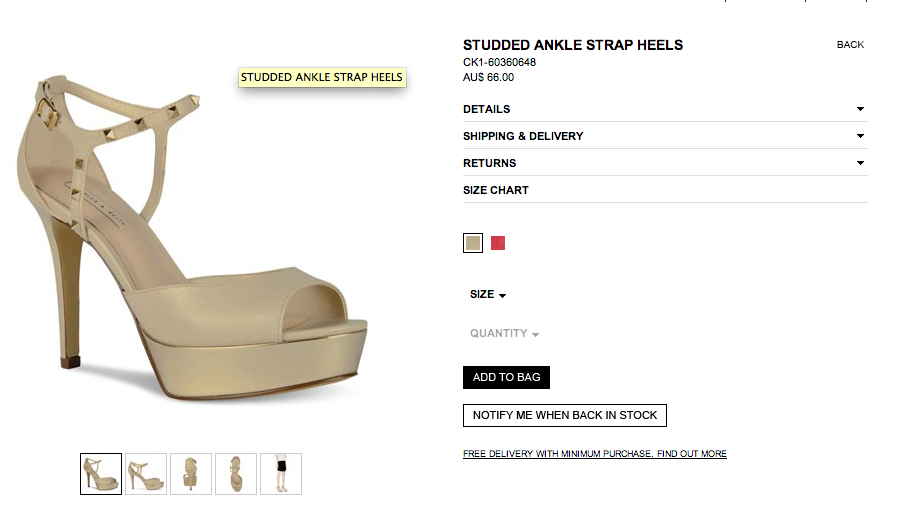Click the Returns section heading
This screenshot has height=511, width=898.
(x=490, y=163)
